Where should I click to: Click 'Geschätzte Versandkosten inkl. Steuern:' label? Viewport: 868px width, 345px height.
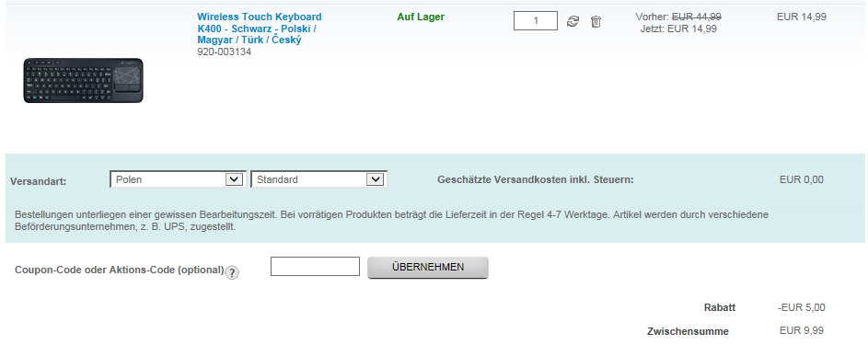(536, 179)
